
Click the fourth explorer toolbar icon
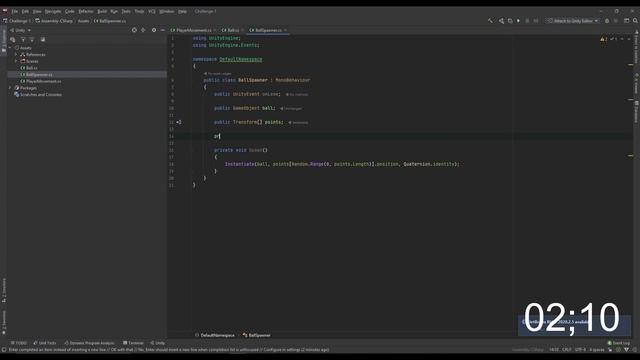tap(43, 40)
